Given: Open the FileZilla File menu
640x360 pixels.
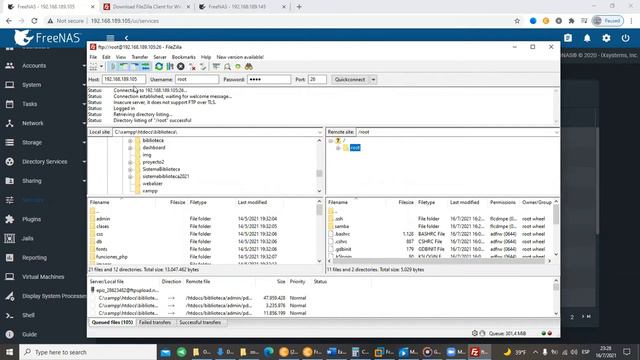Looking at the screenshot, I should pyautogui.click(x=93, y=57).
